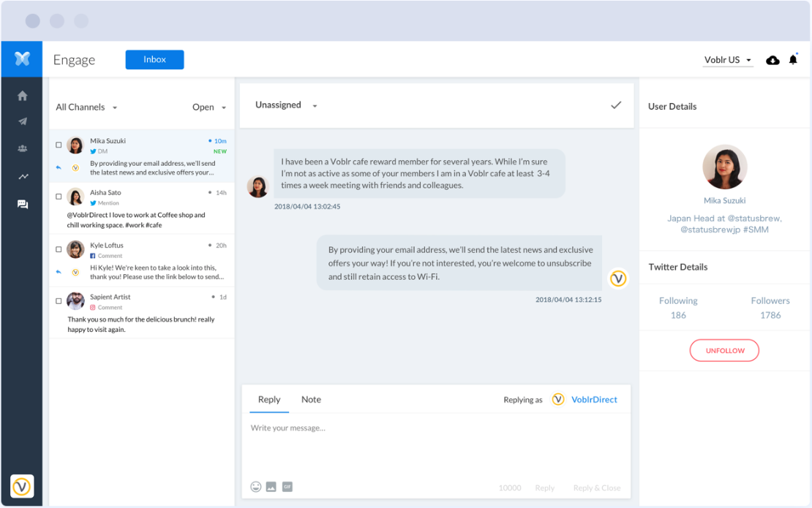Select the Reply tab
The width and height of the screenshot is (812, 508).
[269, 400]
